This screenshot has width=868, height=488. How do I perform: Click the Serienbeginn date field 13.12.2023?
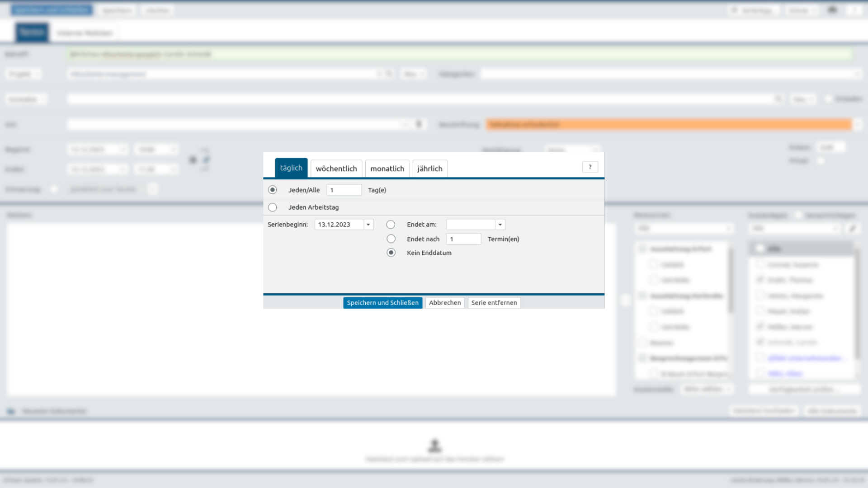tap(339, 225)
